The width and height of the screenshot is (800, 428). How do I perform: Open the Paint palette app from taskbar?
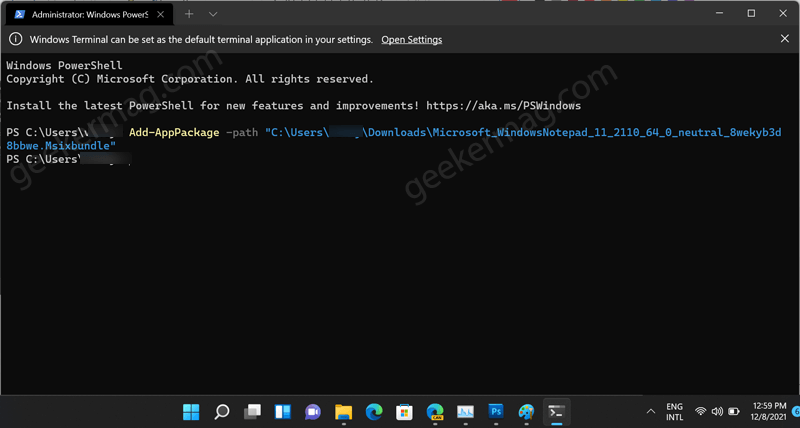(526, 412)
